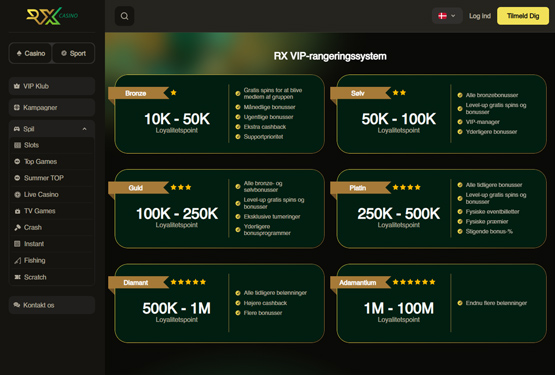
Task: Open Live Casino in the sidebar
Action: pyautogui.click(x=52, y=194)
